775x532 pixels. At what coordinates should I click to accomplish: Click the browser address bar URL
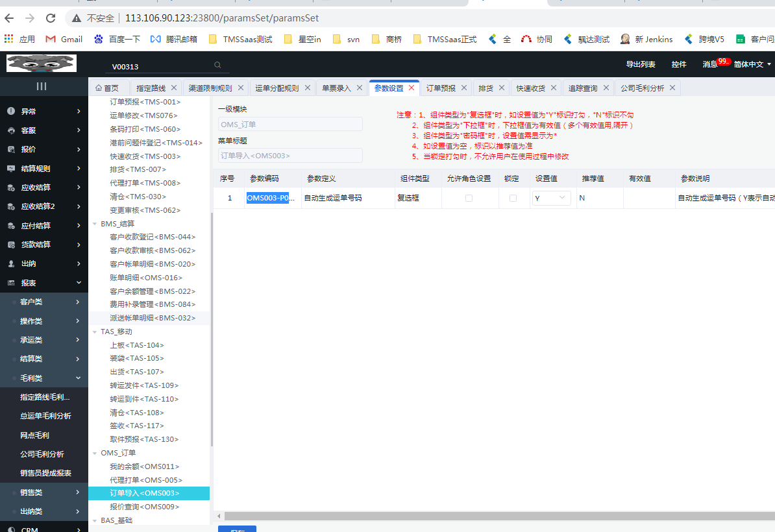point(222,18)
